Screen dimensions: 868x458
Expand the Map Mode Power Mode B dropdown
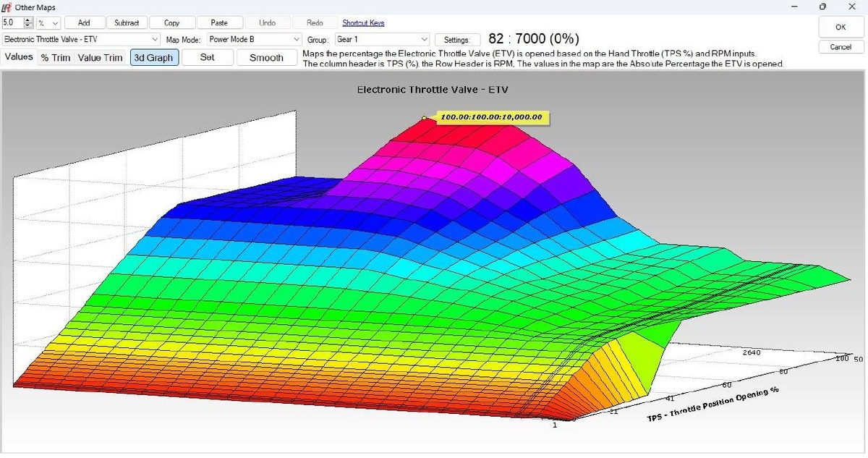coord(254,39)
